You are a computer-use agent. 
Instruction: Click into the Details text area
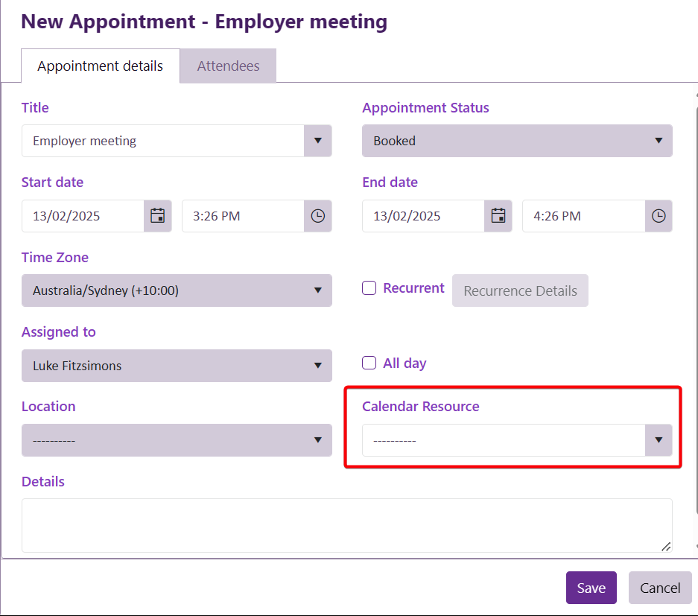346,525
